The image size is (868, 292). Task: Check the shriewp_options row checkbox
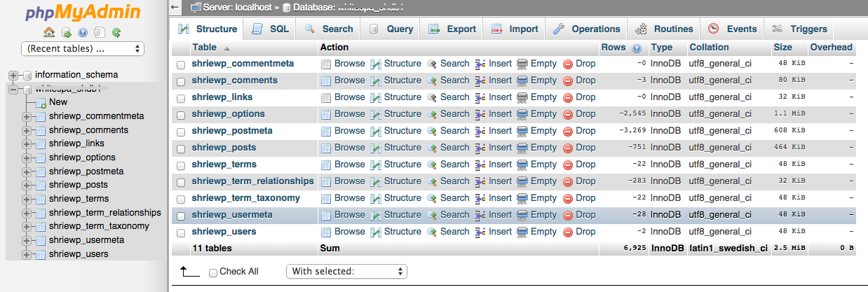pos(181,115)
